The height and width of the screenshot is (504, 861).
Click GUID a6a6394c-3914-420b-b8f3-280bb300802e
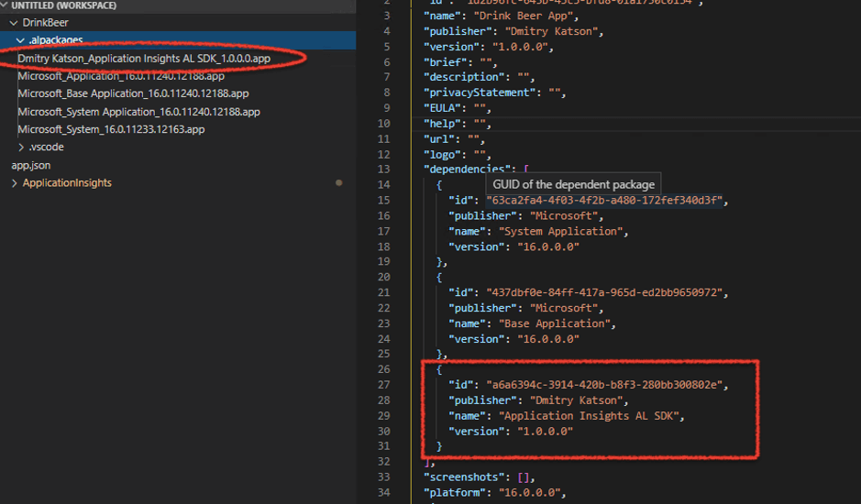[x=604, y=385]
